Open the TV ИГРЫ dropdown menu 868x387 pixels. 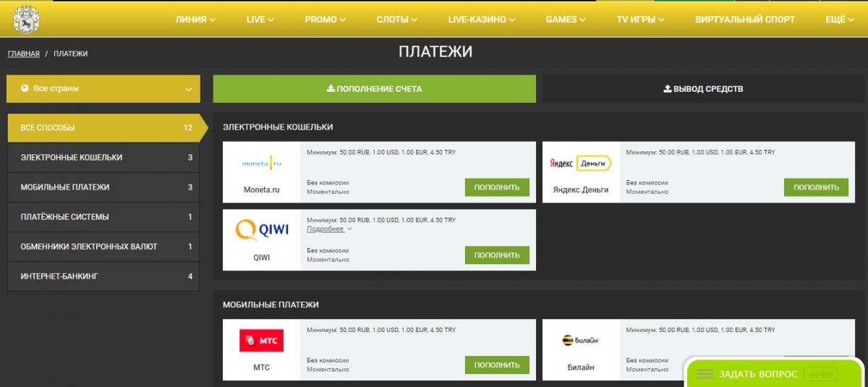click(641, 20)
